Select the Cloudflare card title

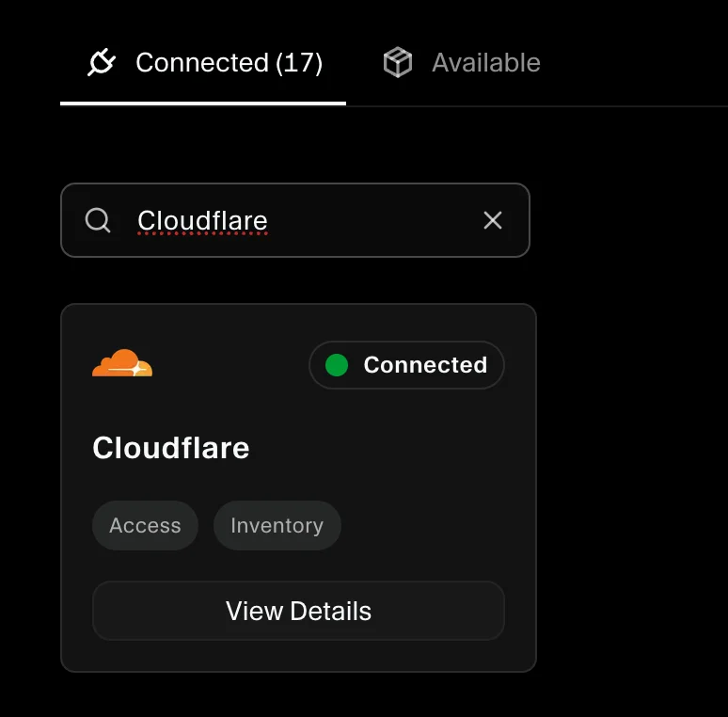click(x=171, y=448)
